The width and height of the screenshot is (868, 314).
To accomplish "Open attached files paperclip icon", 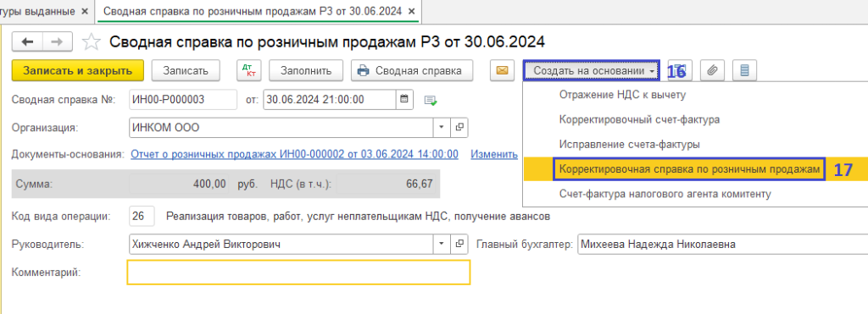I will pos(713,70).
